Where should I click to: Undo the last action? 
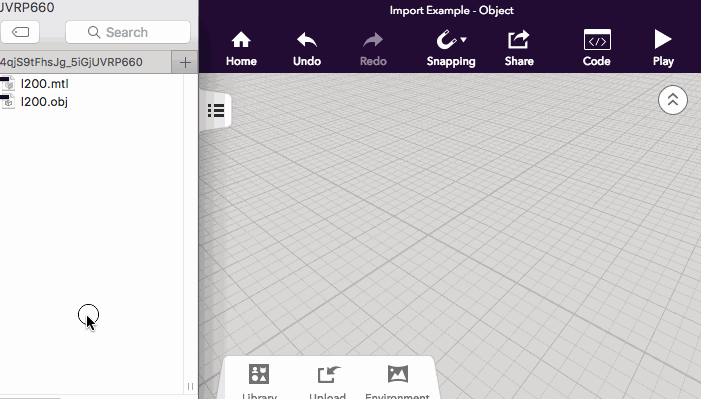pos(307,49)
